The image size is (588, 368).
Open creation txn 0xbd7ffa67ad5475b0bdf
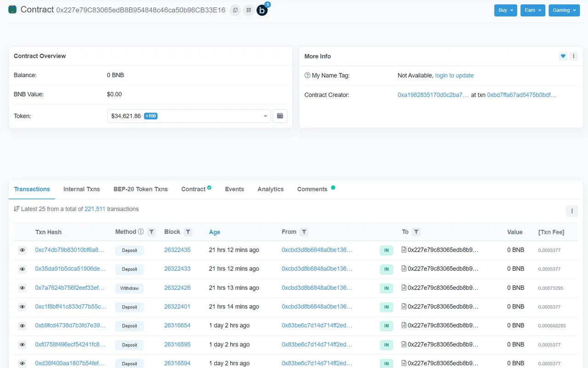tap(521, 95)
